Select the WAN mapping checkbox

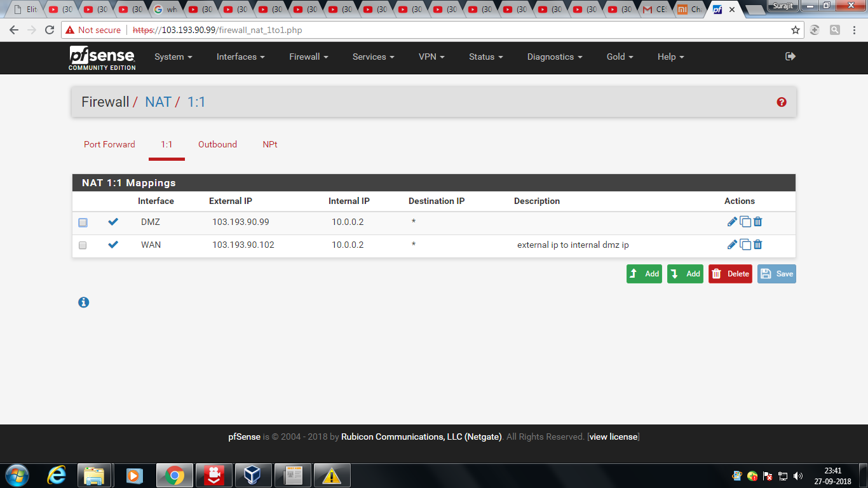pos(83,245)
